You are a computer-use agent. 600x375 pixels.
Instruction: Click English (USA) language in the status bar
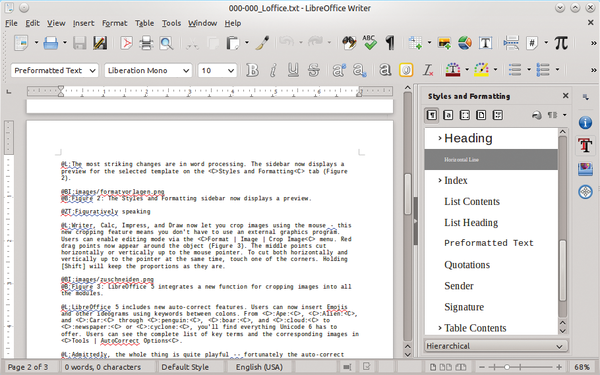tap(259, 367)
